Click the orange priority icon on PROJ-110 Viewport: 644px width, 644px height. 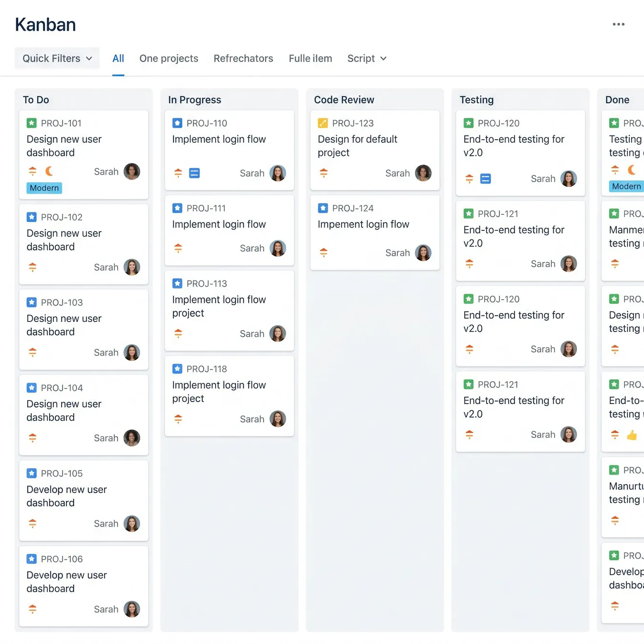click(178, 173)
